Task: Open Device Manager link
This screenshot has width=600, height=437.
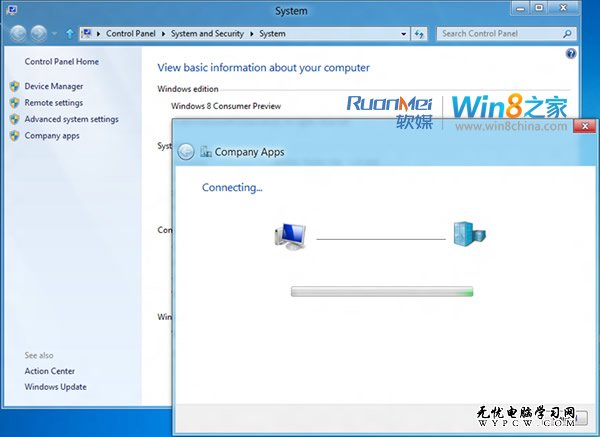Action: (54, 86)
